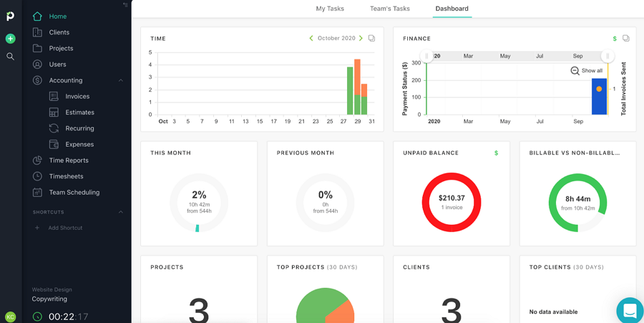Open Clients section

point(59,32)
